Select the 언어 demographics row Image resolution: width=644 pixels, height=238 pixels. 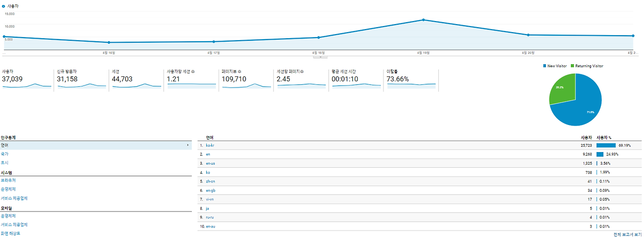96,145
